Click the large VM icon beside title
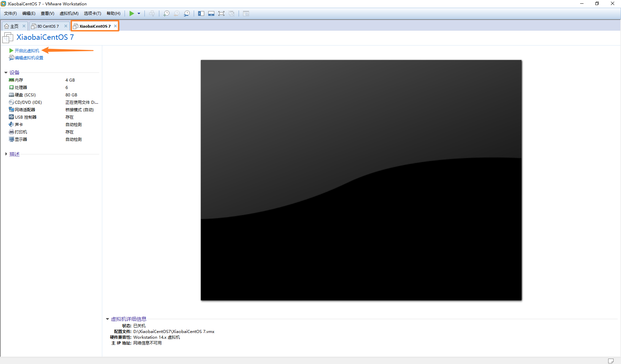The height and width of the screenshot is (364, 621). (x=8, y=38)
